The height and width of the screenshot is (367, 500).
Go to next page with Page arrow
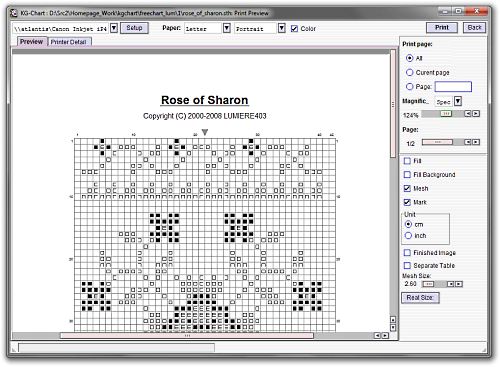click(x=476, y=142)
